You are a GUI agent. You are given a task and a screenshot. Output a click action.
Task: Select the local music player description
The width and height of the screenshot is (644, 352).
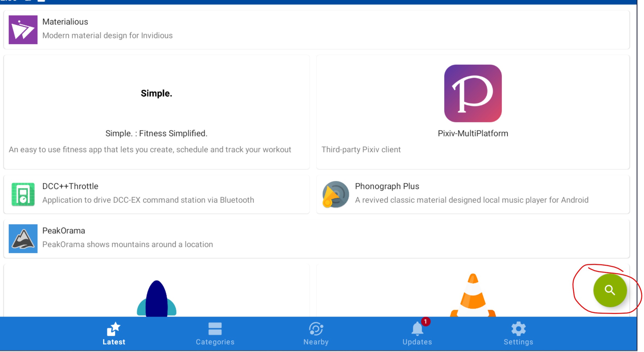472,200
